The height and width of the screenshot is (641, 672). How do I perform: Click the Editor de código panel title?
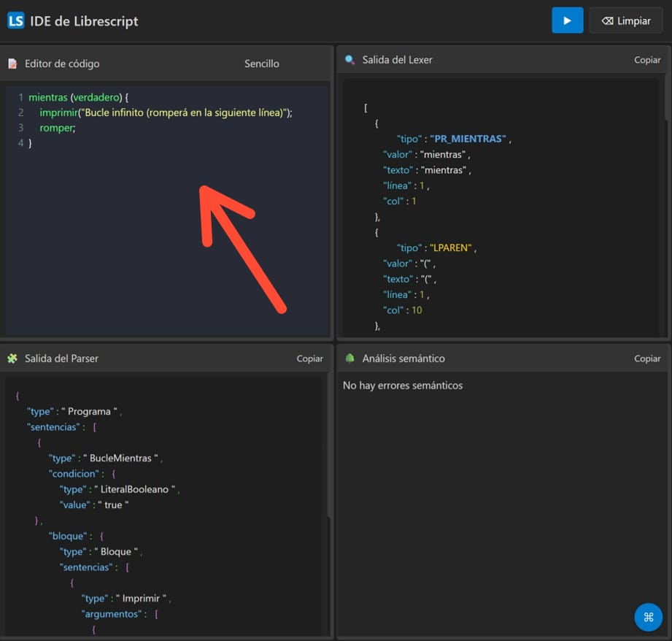pyautogui.click(x=62, y=64)
